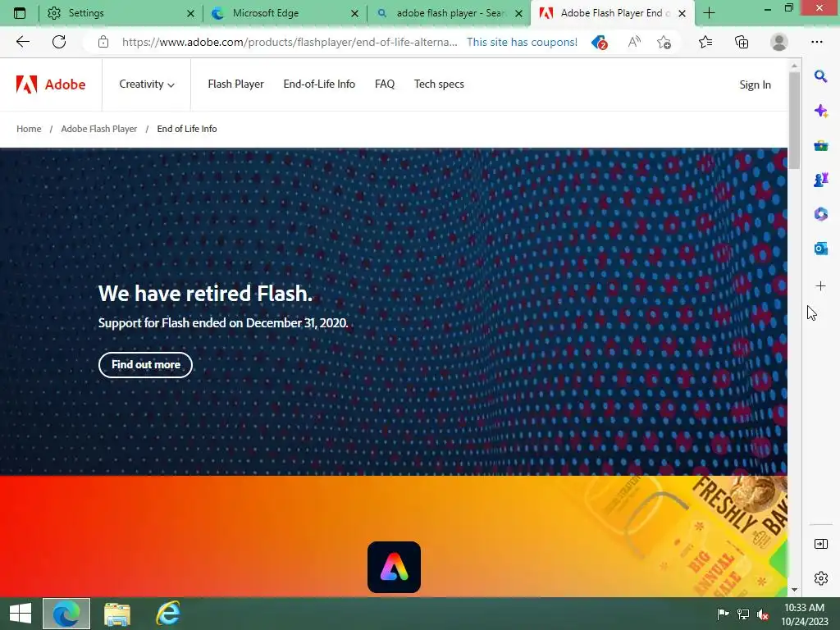
Task: Click the network tray icon
Action: (743, 614)
